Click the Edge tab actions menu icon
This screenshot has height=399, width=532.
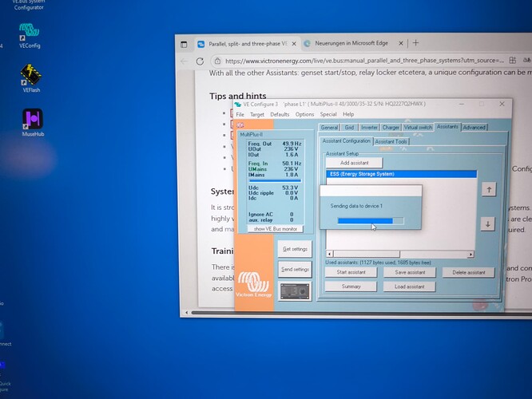coord(184,45)
